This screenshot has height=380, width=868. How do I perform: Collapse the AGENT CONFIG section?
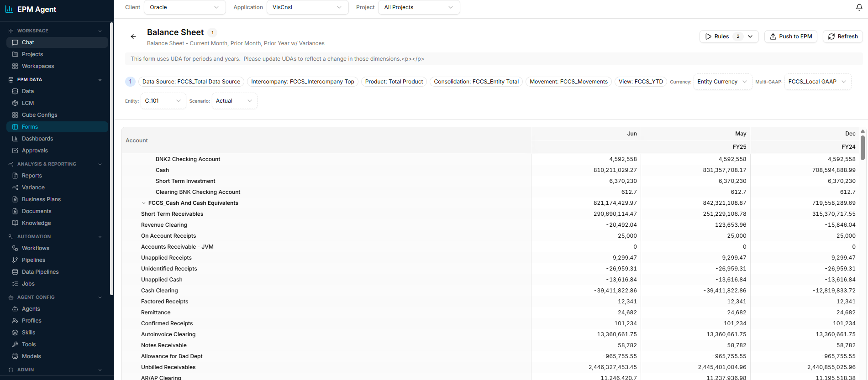(100, 297)
